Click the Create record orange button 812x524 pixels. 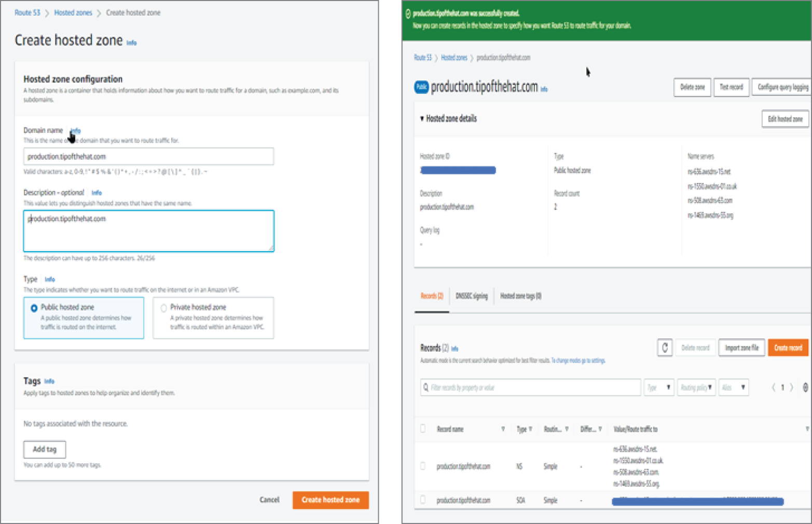[x=788, y=348]
